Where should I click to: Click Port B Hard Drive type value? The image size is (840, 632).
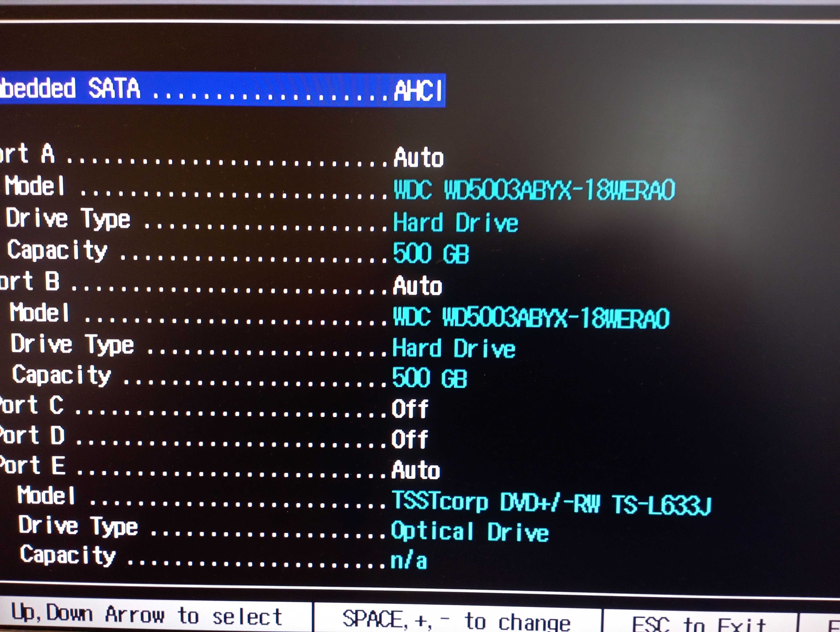pos(454,348)
